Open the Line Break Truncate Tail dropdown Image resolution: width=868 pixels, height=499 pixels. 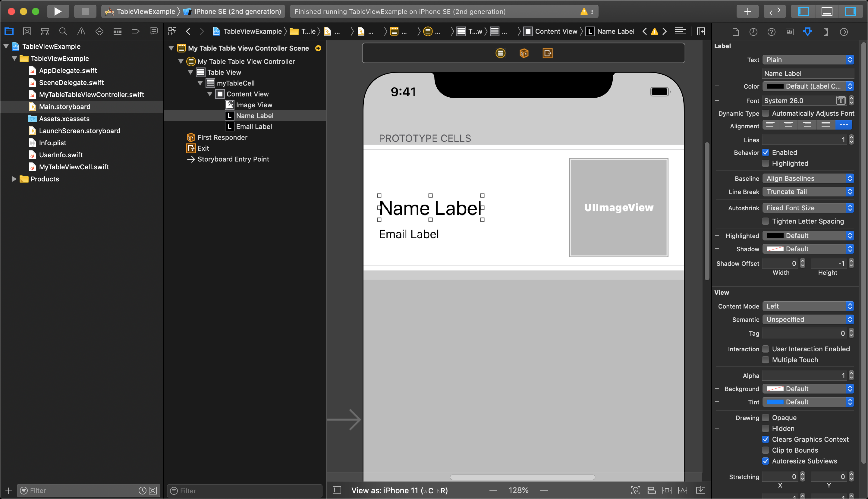[x=808, y=192]
